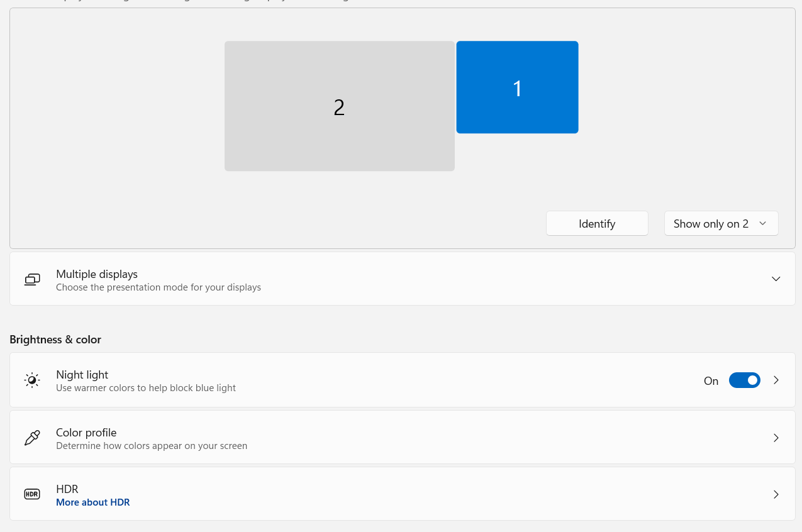Open the More about HDR link
Viewport: 802px width, 532px height.
click(x=92, y=502)
